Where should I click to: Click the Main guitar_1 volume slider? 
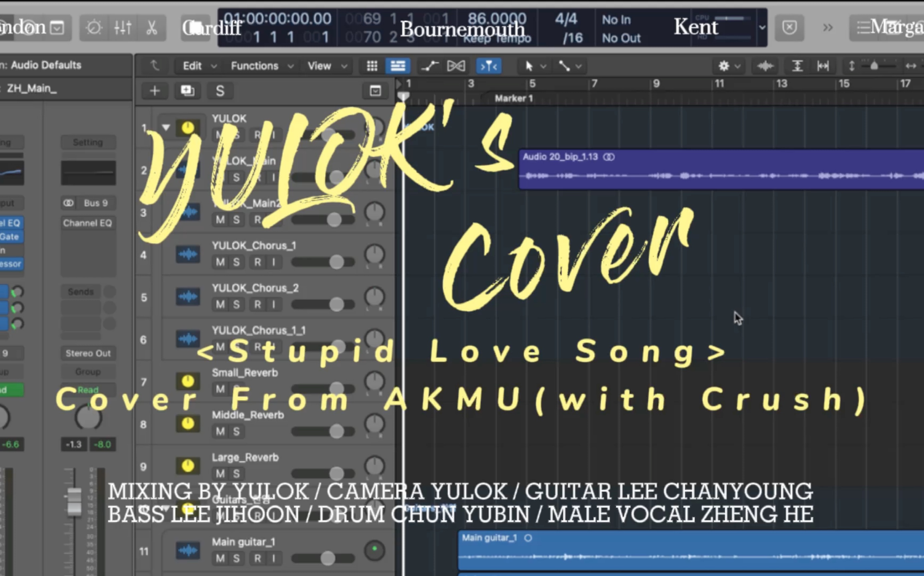pos(323,558)
